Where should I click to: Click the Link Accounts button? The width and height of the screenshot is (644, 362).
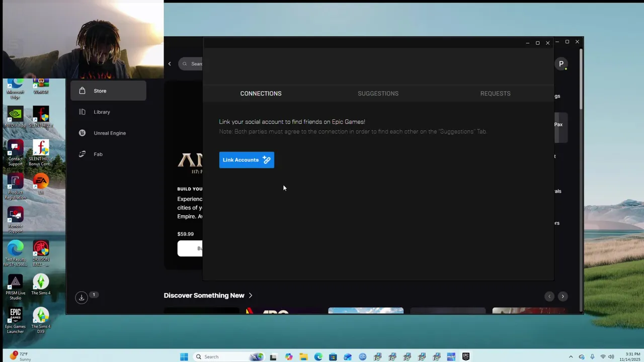click(x=247, y=160)
